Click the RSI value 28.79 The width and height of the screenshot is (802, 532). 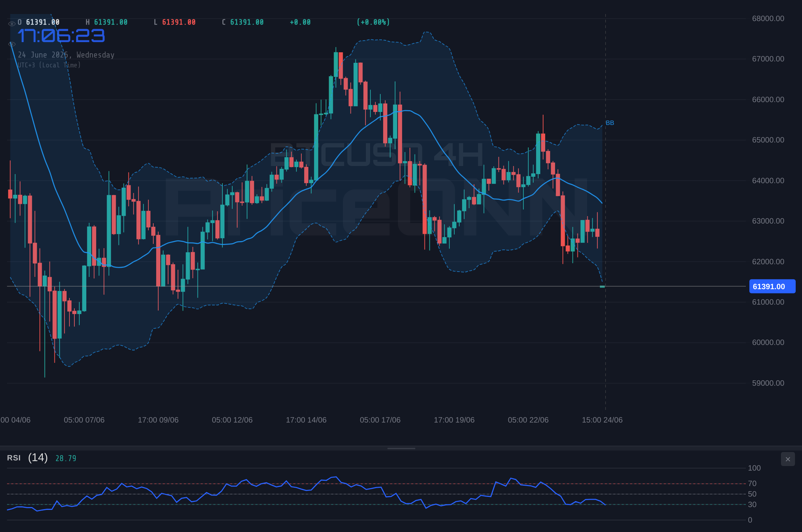click(66, 458)
